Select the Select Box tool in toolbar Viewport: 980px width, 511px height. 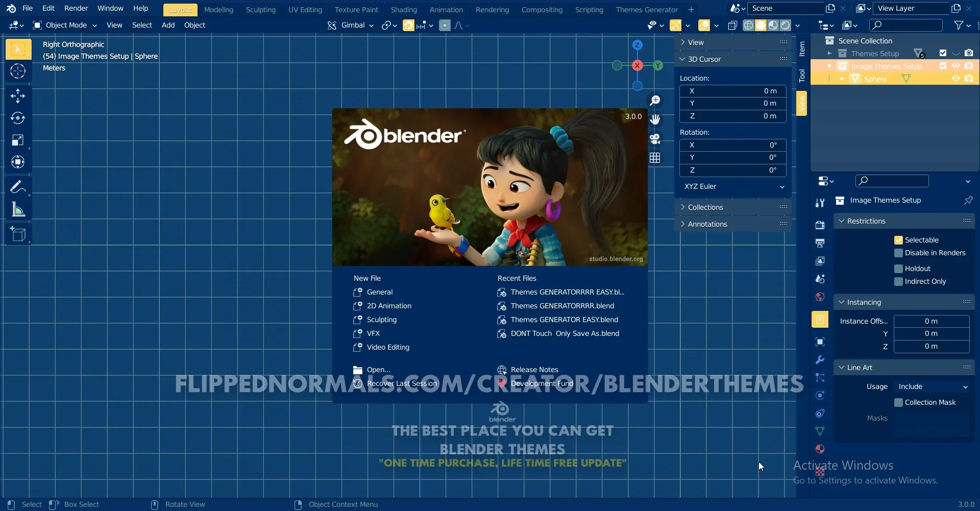coord(18,49)
